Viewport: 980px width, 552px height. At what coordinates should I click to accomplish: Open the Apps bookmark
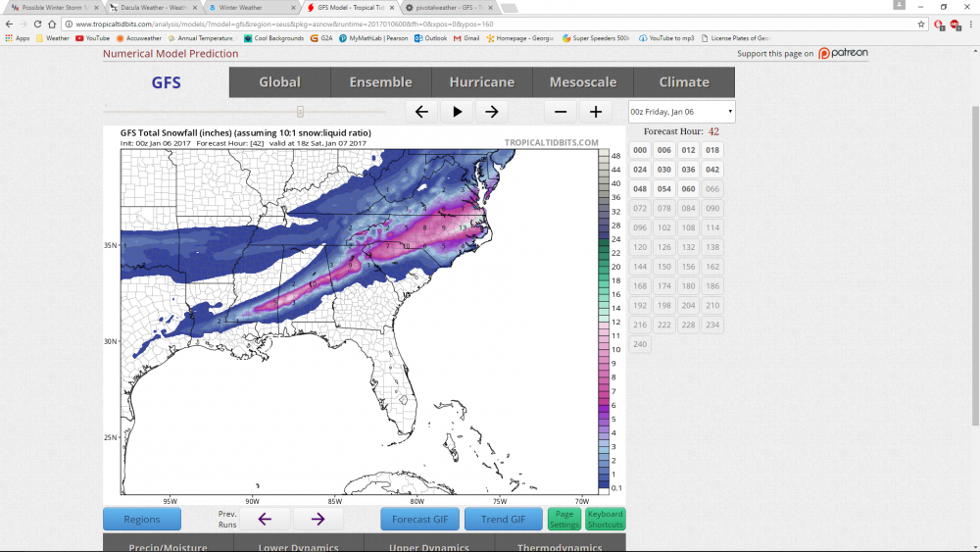click(x=18, y=38)
